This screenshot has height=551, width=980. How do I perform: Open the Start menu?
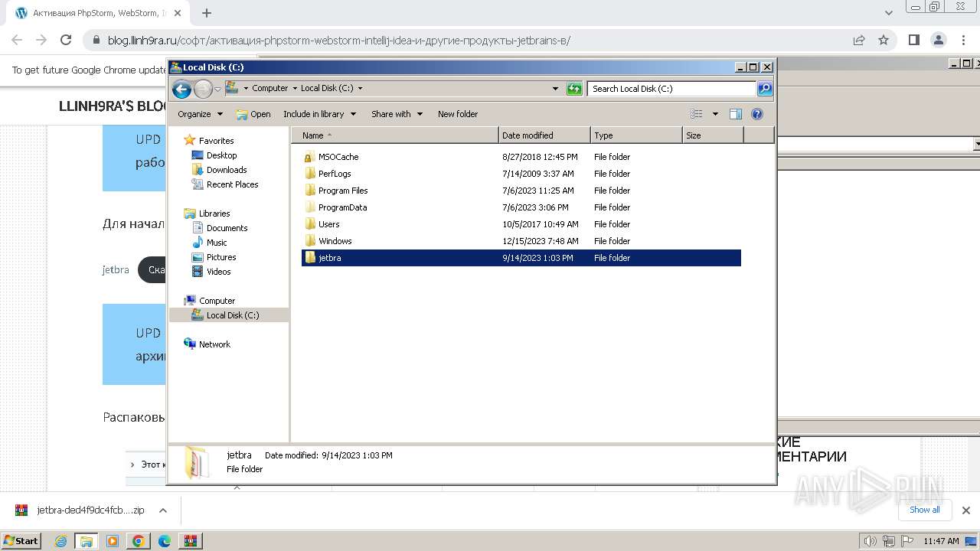click(21, 541)
